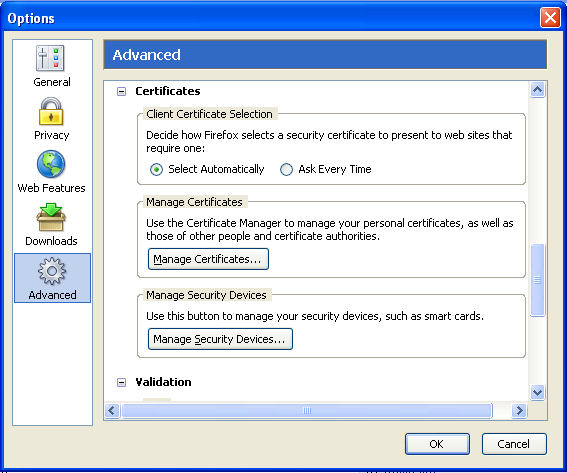Collapse the Validation section

tap(122, 382)
